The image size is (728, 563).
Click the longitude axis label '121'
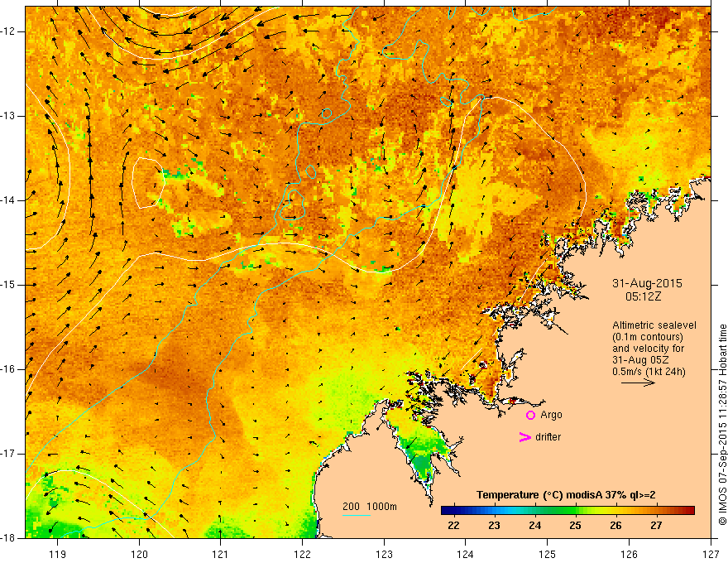[x=221, y=554]
